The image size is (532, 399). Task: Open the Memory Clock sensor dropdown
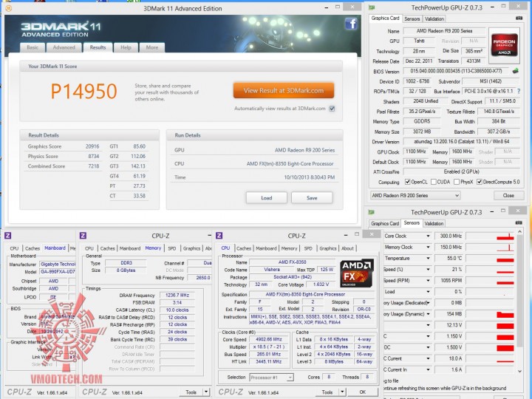[x=428, y=247]
